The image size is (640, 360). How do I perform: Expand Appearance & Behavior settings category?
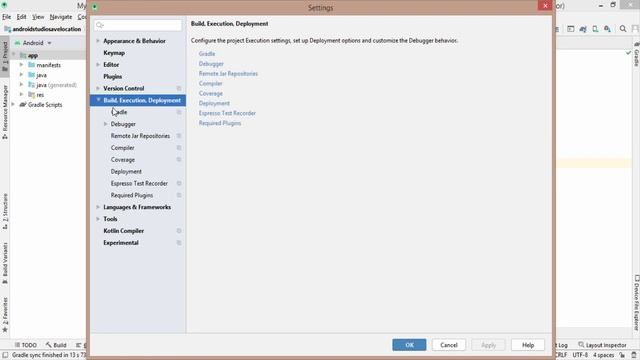(x=98, y=41)
